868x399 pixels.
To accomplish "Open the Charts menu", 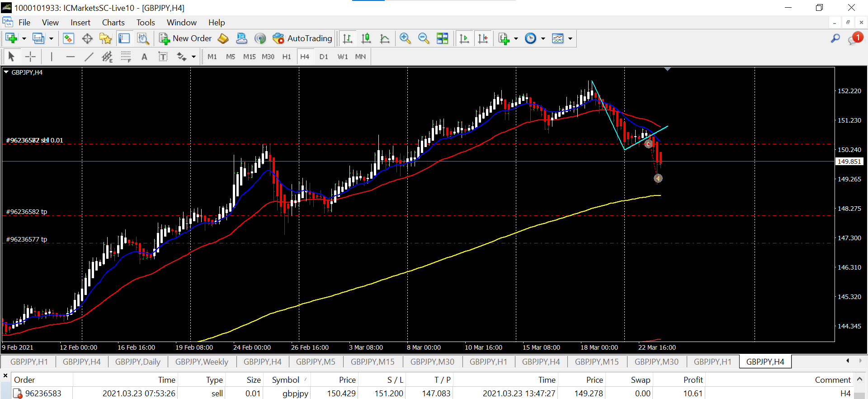I will coord(113,23).
